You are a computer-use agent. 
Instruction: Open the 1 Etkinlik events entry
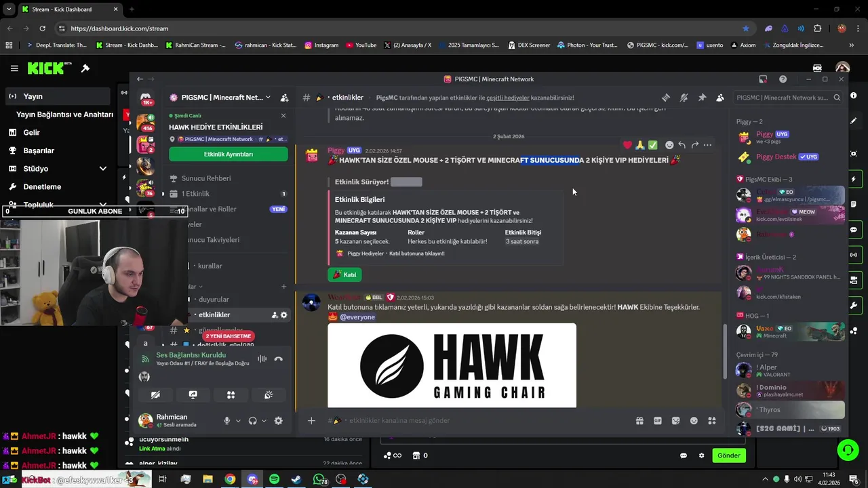pyautogui.click(x=195, y=194)
